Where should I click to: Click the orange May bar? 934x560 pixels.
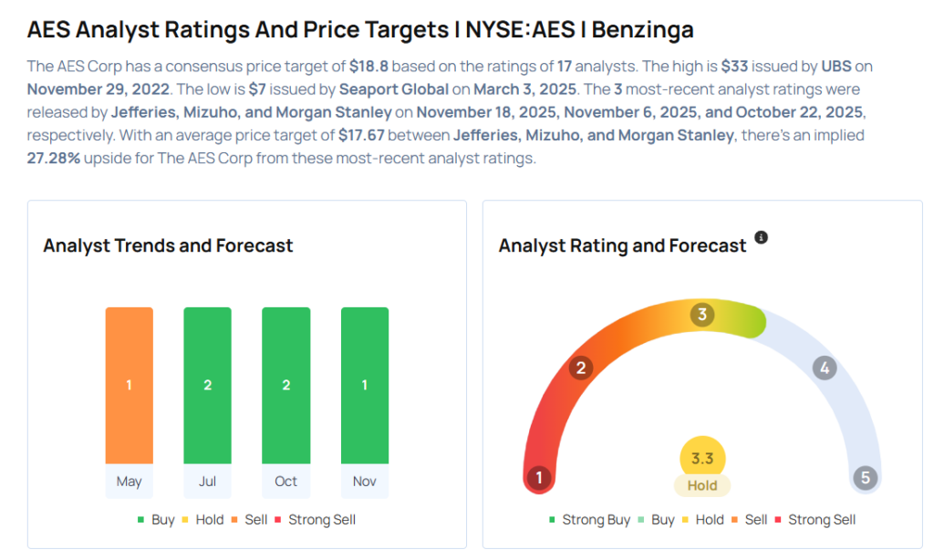click(x=129, y=385)
